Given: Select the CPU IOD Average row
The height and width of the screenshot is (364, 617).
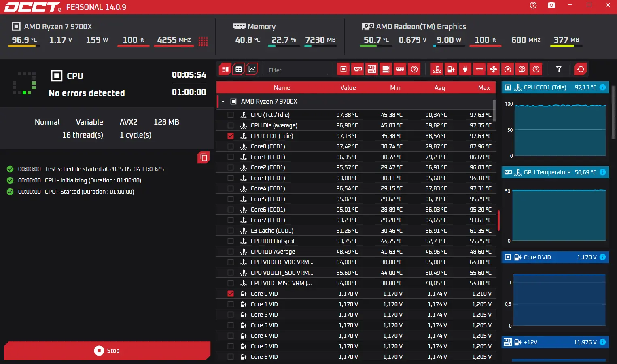Looking at the screenshot, I should pos(356,252).
